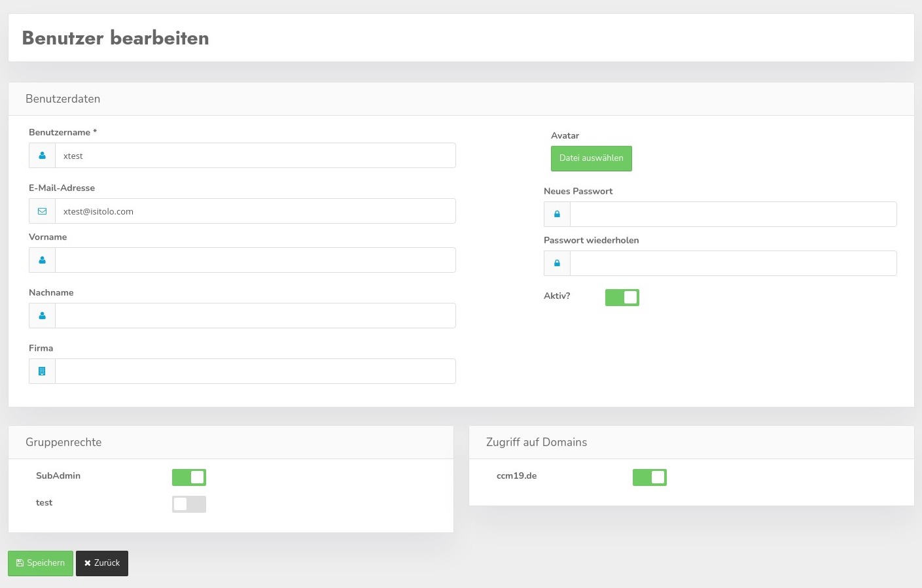Image resolution: width=922 pixels, height=588 pixels.
Task: Click lock icon beside Passwort wiederholen
Action: coord(557,264)
